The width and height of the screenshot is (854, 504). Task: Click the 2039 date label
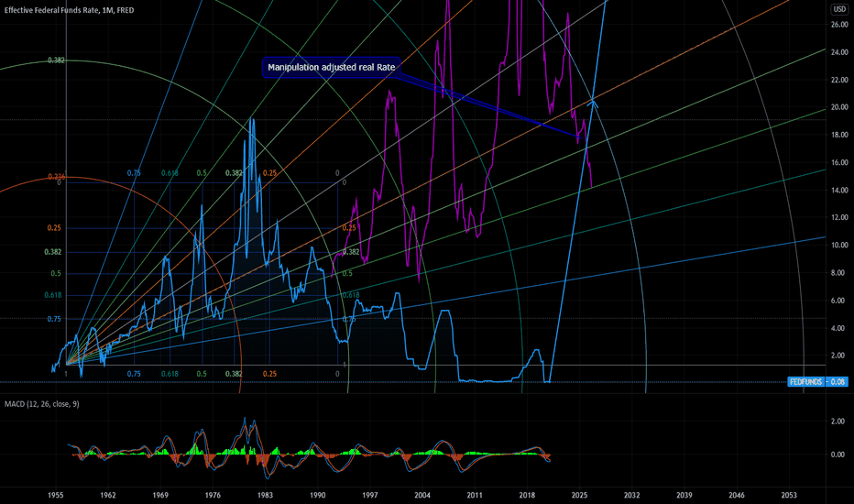pos(684,495)
